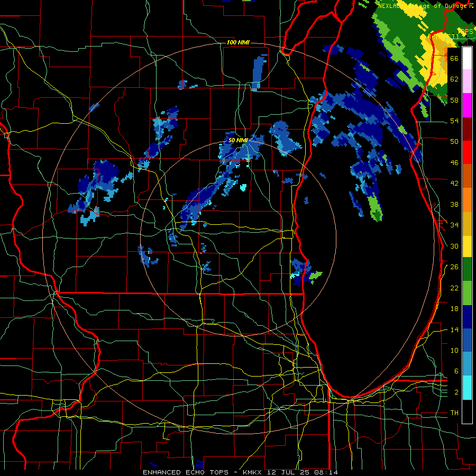Click the light green legend swatch
The image size is (476, 476).
(467, 293)
